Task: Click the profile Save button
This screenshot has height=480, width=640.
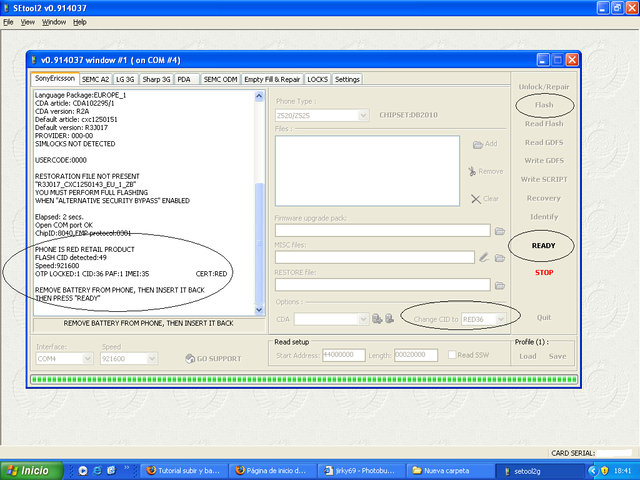Action: click(x=558, y=356)
